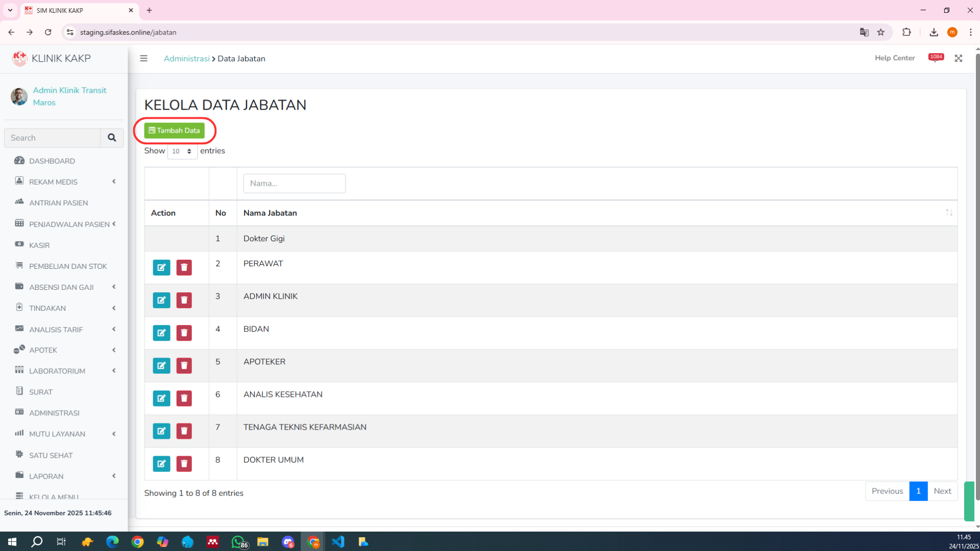The width and height of the screenshot is (980, 551).
Task: Click the Next pagination button
Action: coord(942,491)
